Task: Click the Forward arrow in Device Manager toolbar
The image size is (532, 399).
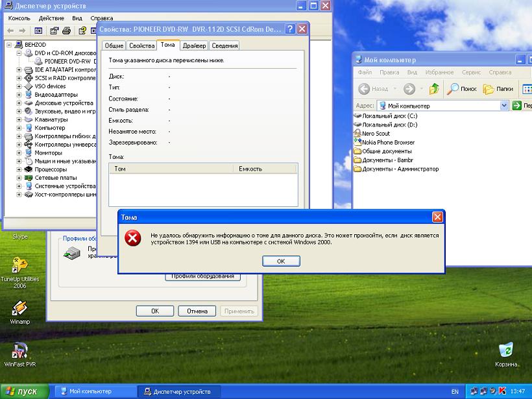Action: pyautogui.click(x=22, y=31)
